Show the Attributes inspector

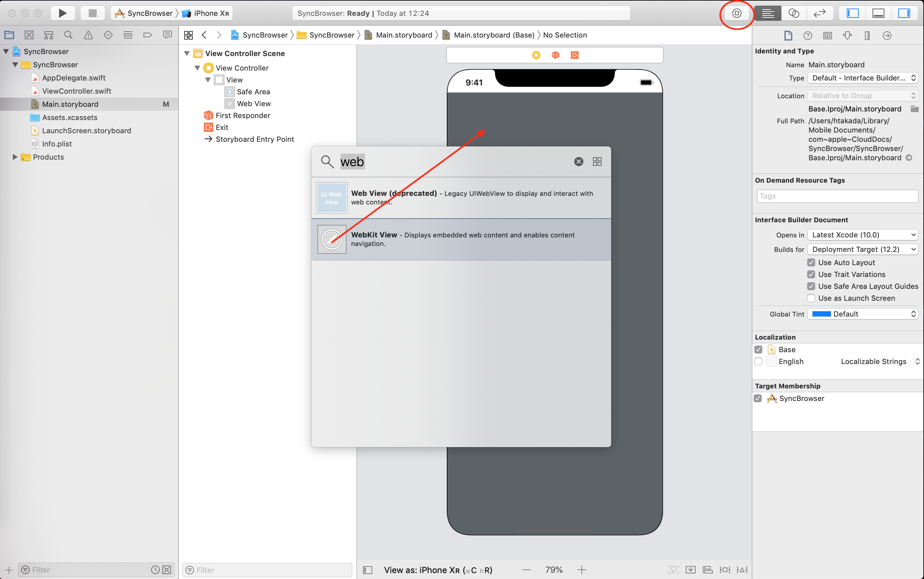click(847, 35)
